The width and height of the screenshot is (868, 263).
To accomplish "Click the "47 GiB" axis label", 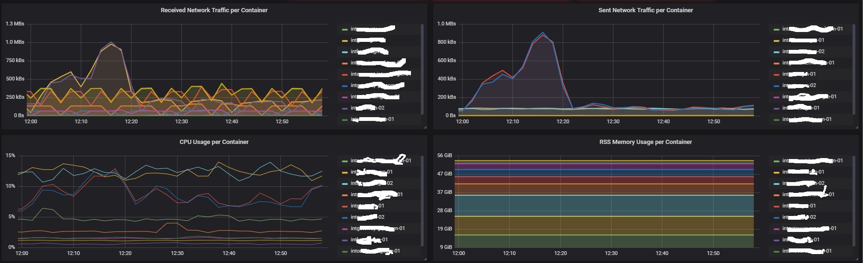I will (x=445, y=174).
